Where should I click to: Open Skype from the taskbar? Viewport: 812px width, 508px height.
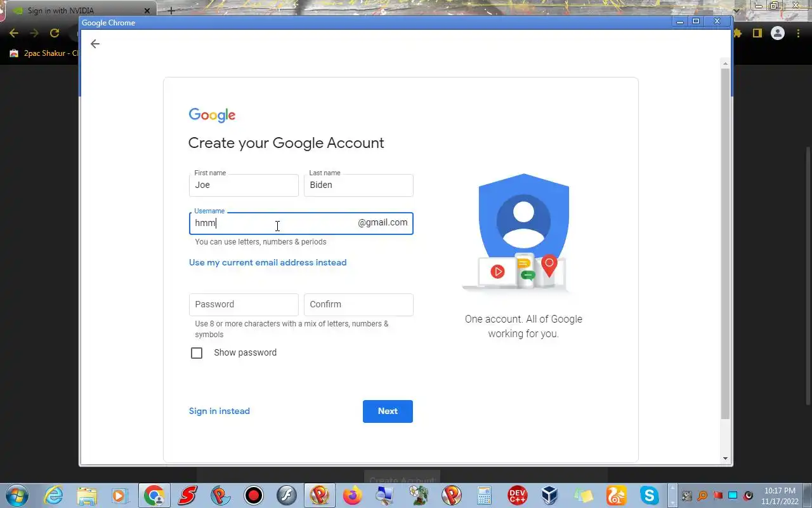click(649, 495)
